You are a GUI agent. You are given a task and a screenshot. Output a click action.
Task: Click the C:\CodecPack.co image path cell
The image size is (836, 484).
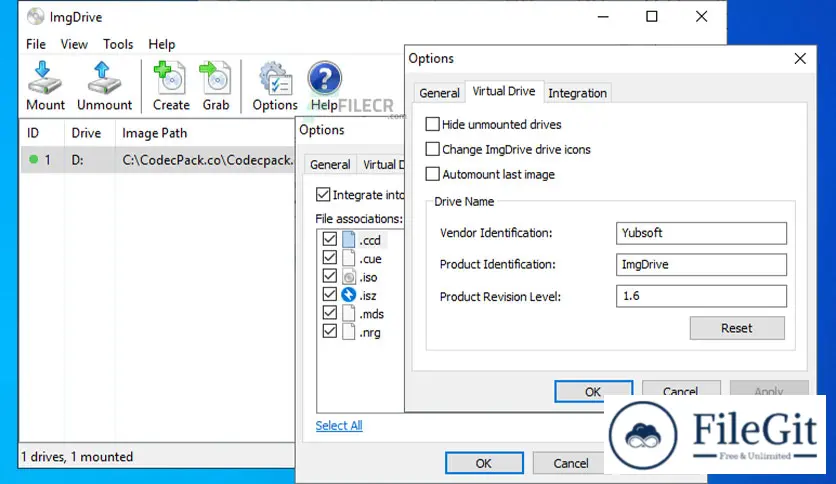pos(207,160)
